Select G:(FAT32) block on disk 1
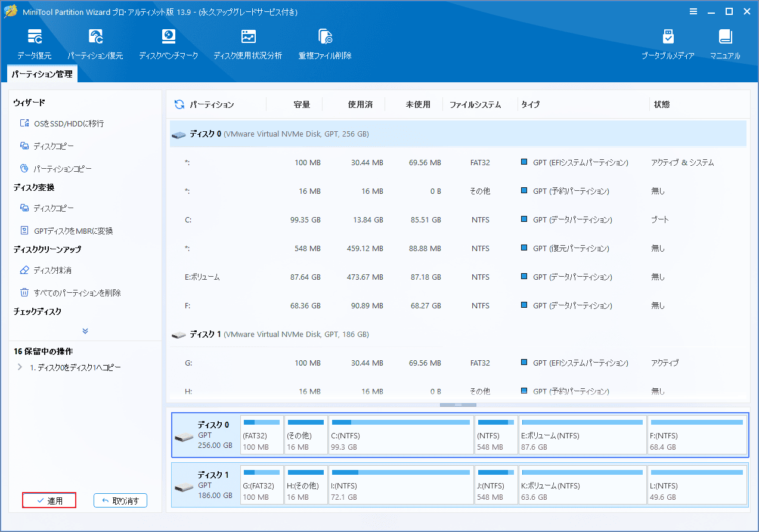759x532 pixels. click(262, 485)
